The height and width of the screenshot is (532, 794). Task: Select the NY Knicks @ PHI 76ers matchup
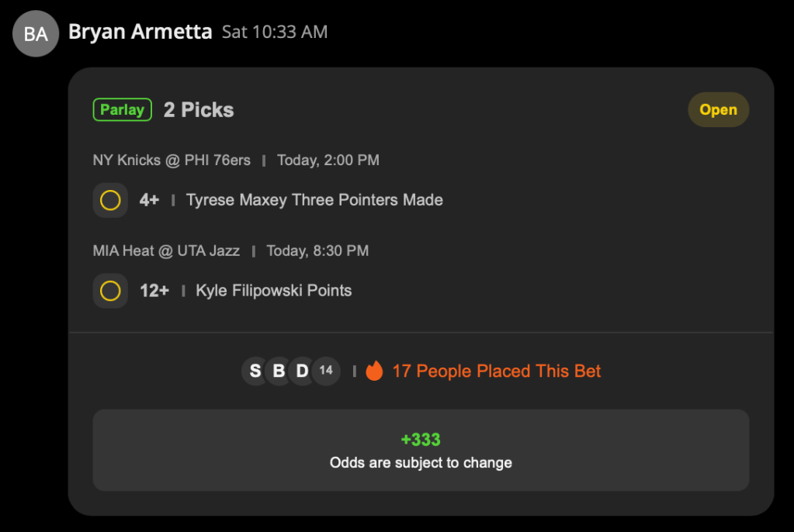click(x=172, y=161)
